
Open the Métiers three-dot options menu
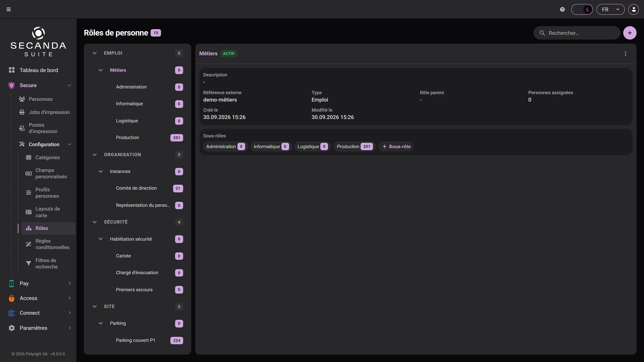(626, 54)
